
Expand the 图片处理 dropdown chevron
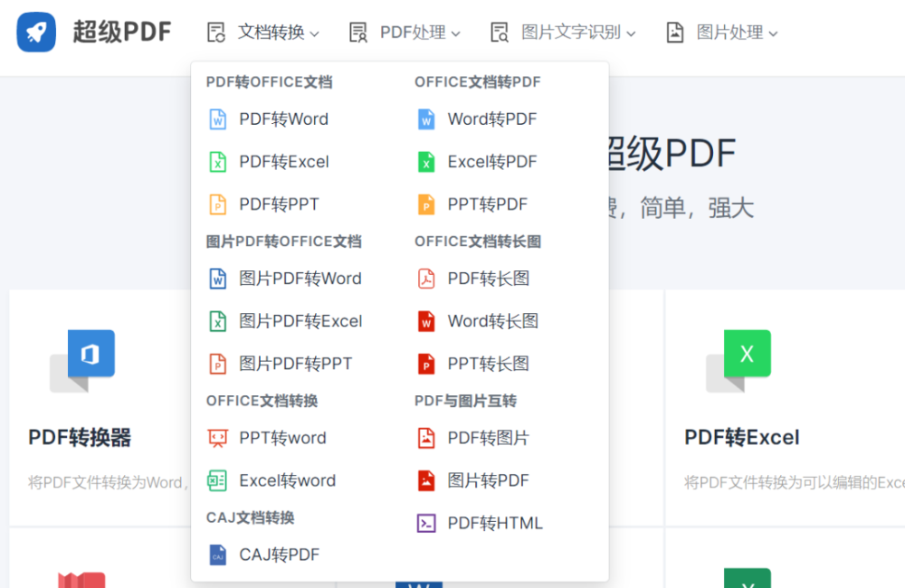point(774,34)
